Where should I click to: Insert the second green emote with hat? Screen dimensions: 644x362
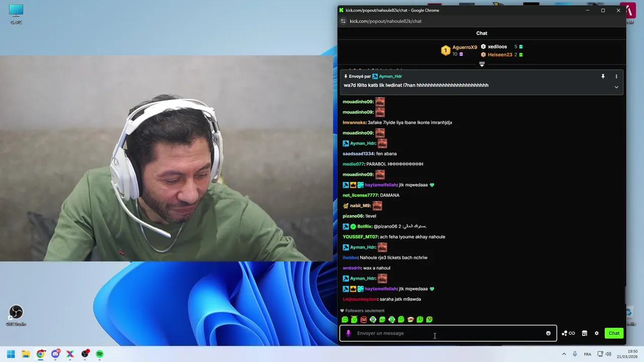click(x=354, y=319)
